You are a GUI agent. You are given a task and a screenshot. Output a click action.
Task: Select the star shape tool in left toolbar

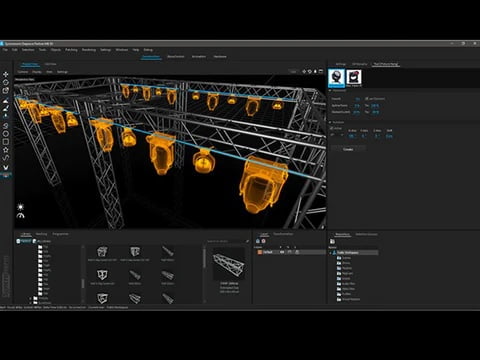tap(6, 150)
